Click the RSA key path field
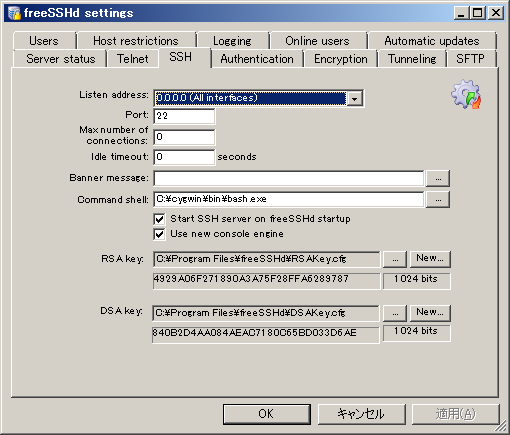The image size is (510, 435). [266, 259]
